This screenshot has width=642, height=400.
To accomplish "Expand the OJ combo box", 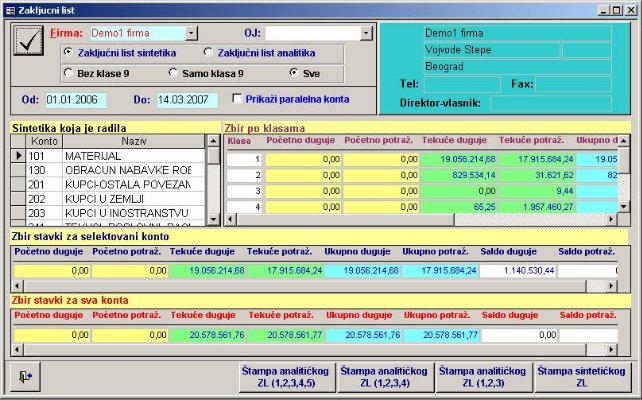I will (367, 33).
